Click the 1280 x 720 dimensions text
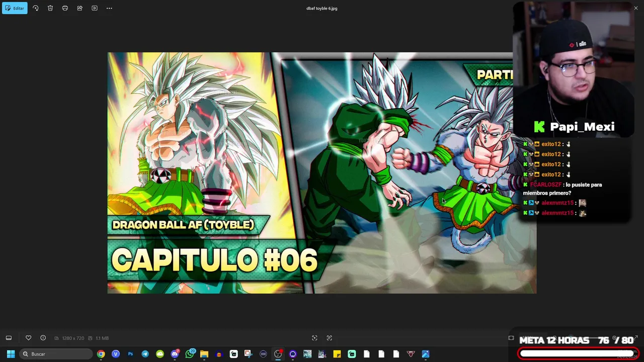Screen dimensions: 644x362 (x=73, y=338)
